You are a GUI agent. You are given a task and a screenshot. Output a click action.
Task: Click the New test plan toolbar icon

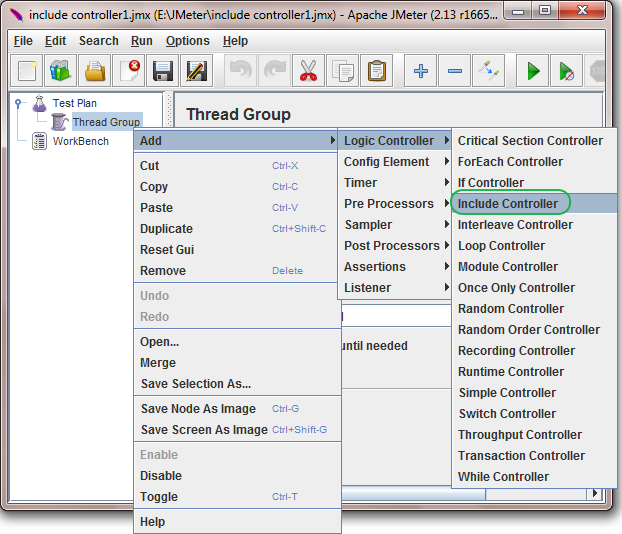(x=27, y=71)
